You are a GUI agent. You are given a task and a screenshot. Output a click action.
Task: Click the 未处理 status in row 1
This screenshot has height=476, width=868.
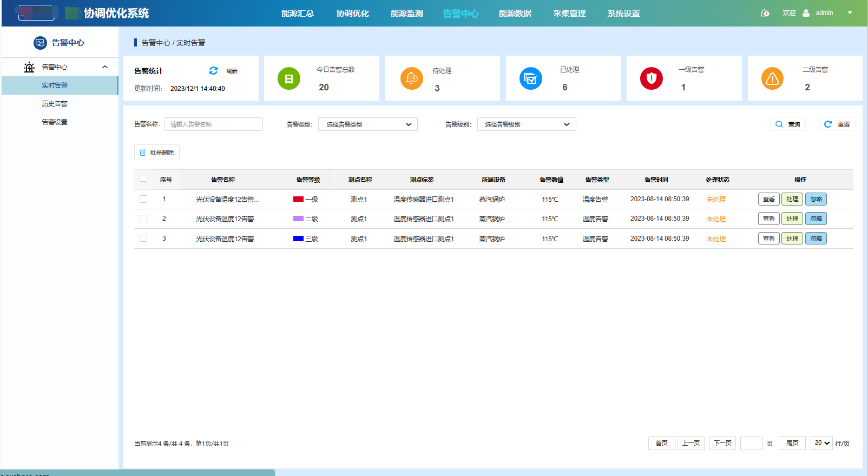coord(716,200)
